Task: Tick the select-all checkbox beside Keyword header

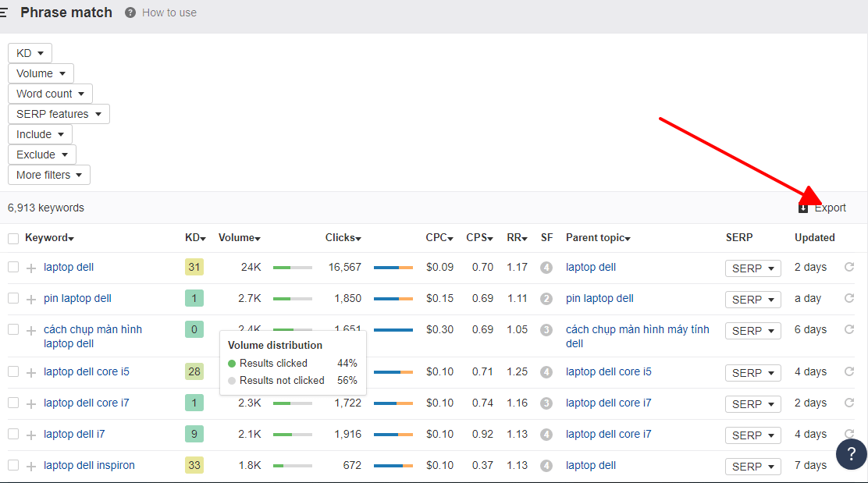Action: tap(13, 239)
